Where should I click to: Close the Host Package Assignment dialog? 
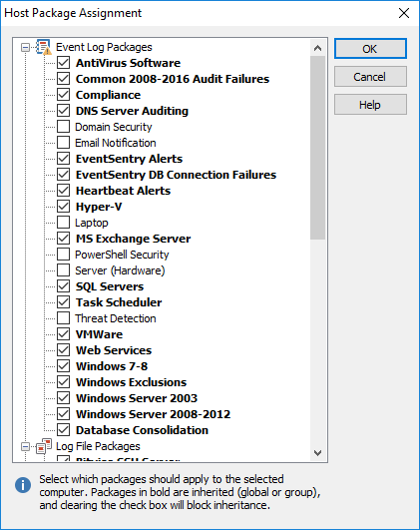pyautogui.click(x=404, y=13)
